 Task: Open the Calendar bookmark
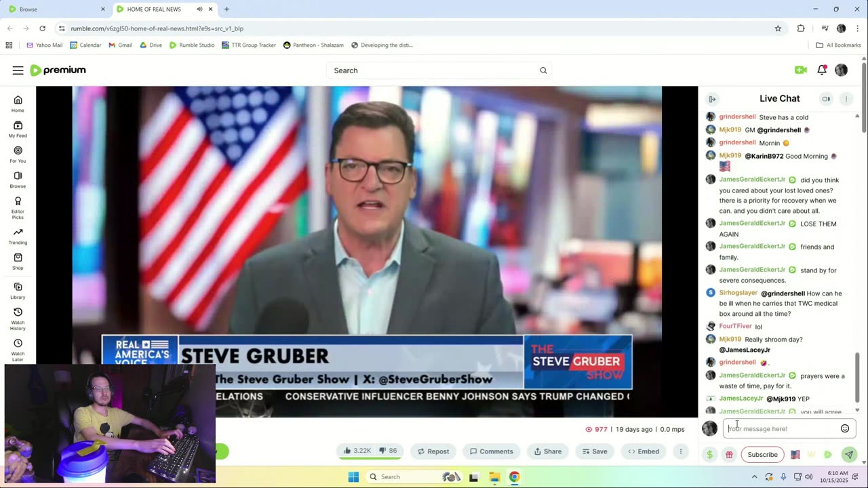click(85, 45)
